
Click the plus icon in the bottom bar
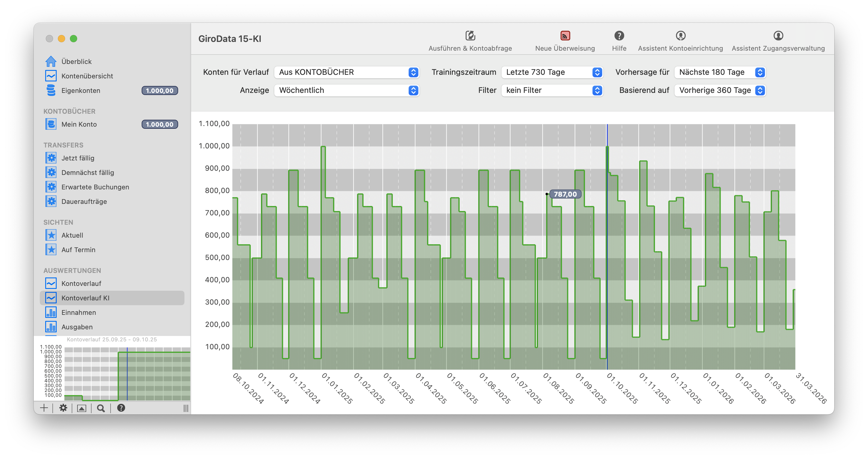click(x=44, y=408)
